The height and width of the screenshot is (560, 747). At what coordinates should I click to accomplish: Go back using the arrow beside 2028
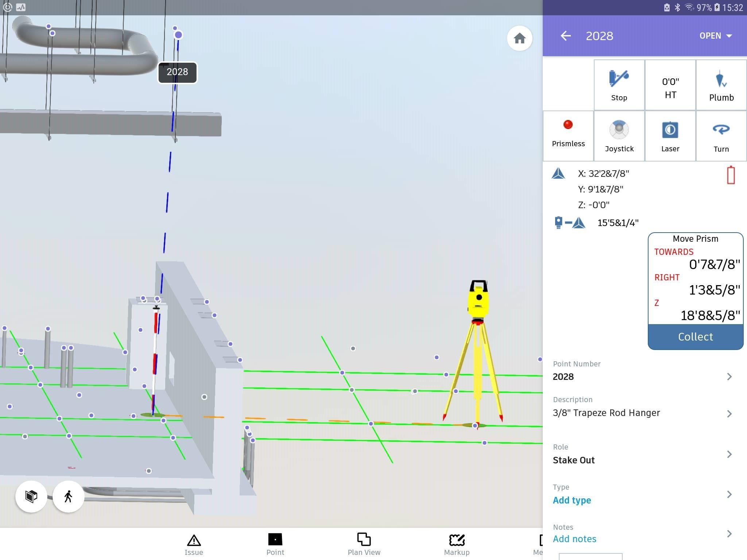click(566, 36)
